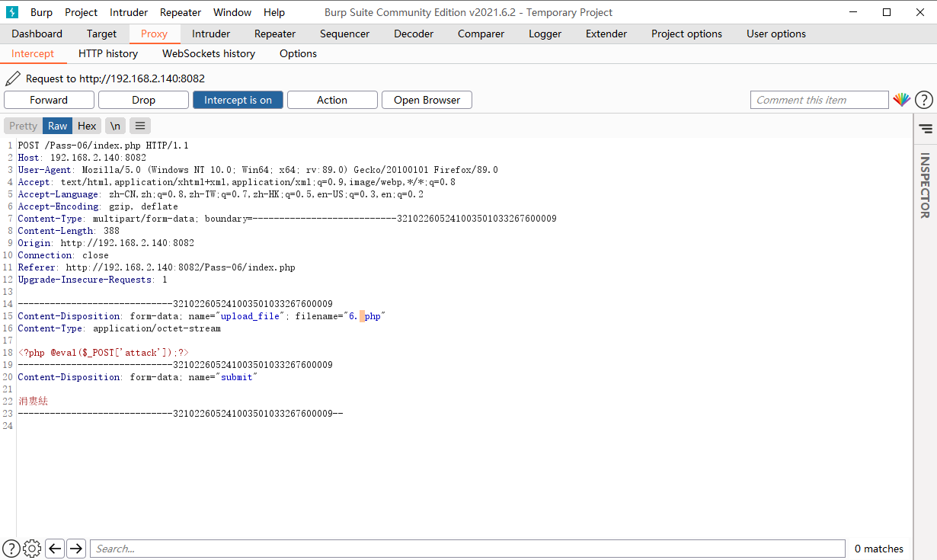Viewport: 937px width, 560px height.
Task: Open the message editor hamburger menu
Action: coord(139,126)
